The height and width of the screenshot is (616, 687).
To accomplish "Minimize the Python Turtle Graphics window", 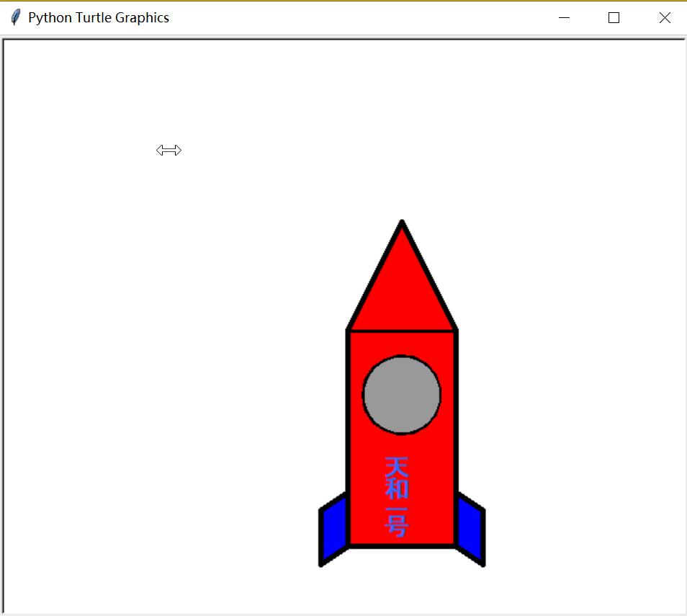I will click(x=564, y=17).
